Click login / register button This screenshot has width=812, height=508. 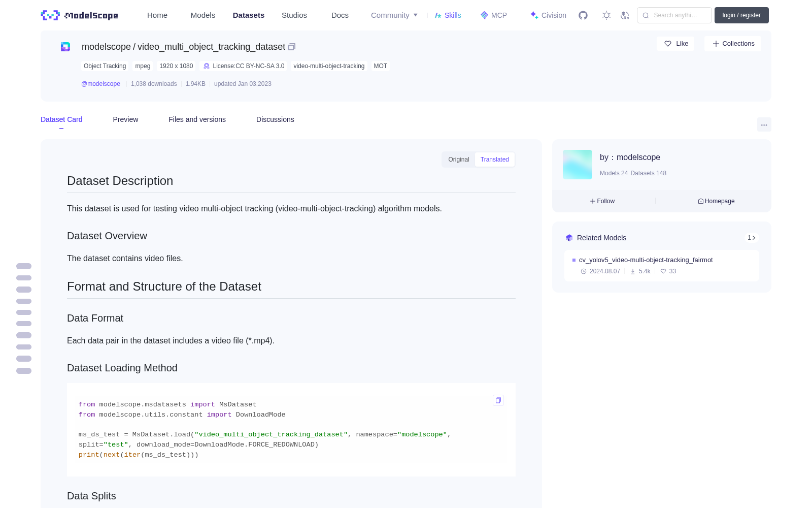741,15
